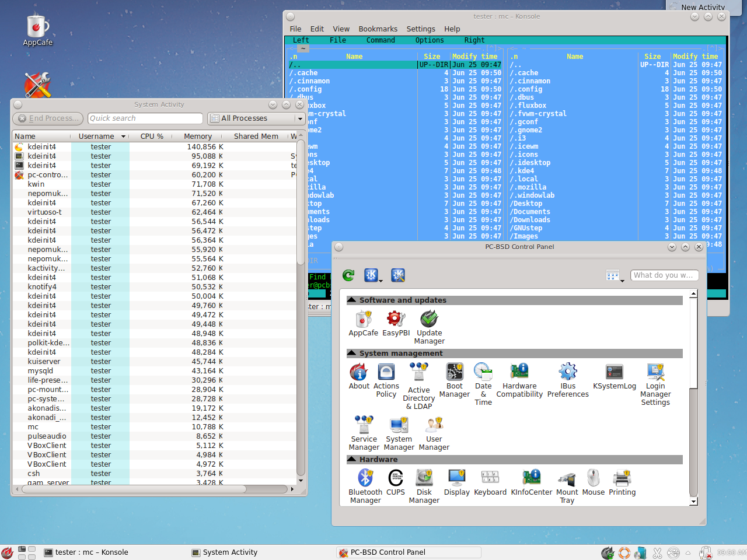Open Display settings under Hardware
The width and height of the screenshot is (747, 560).
456,482
